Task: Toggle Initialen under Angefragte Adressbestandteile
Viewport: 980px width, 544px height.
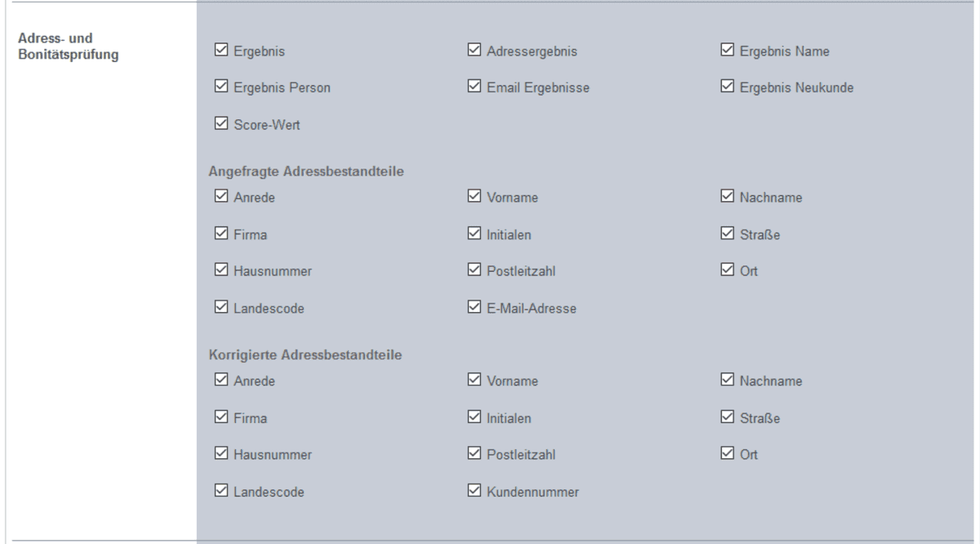Action: click(474, 234)
